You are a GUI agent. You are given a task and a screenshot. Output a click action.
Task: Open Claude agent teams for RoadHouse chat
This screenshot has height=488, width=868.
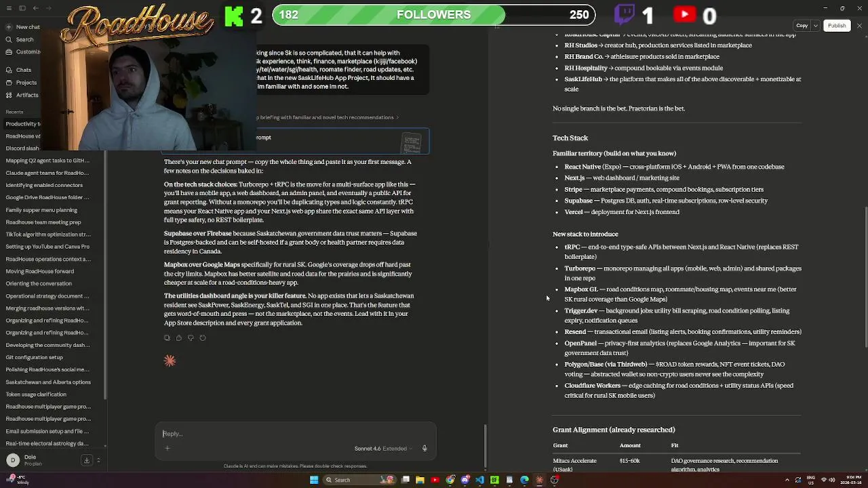49,173
